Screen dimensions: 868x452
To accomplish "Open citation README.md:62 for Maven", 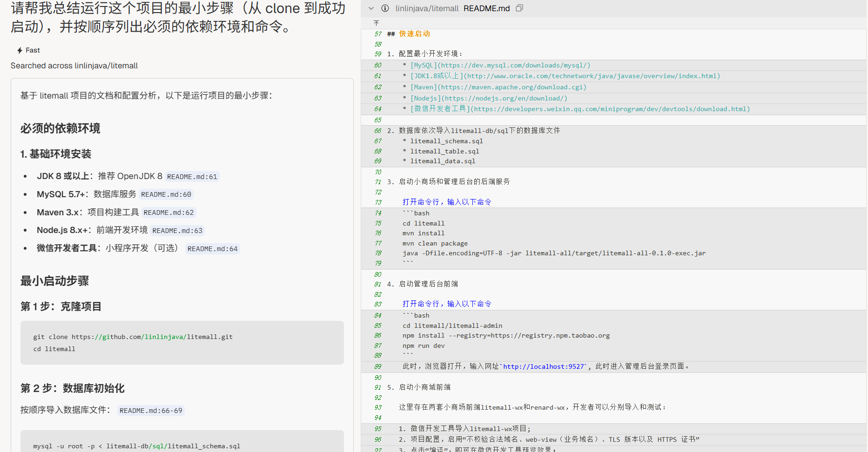I will coord(168,213).
